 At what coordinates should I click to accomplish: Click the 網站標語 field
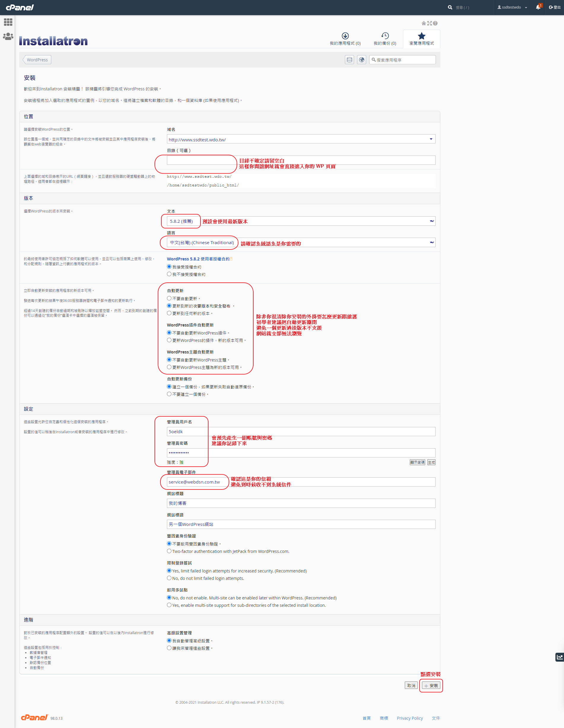(301, 524)
